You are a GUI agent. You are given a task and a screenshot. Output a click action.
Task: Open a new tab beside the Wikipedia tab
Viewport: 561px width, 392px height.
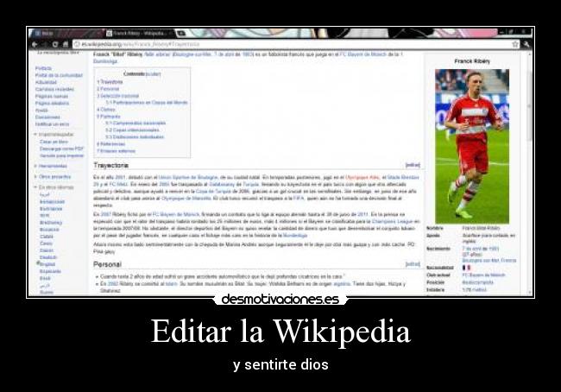[181, 34]
